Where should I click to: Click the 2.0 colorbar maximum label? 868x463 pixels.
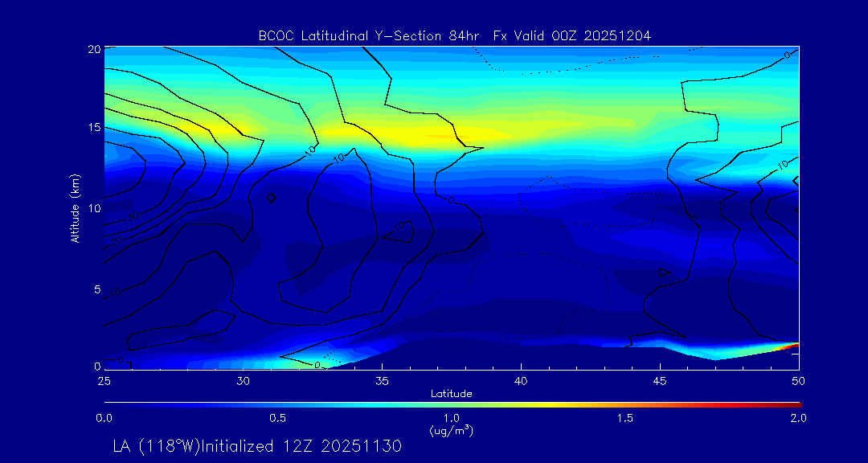coord(797,418)
